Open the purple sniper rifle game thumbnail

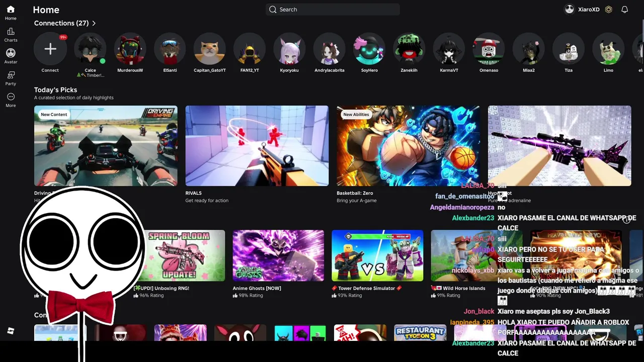point(559,146)
